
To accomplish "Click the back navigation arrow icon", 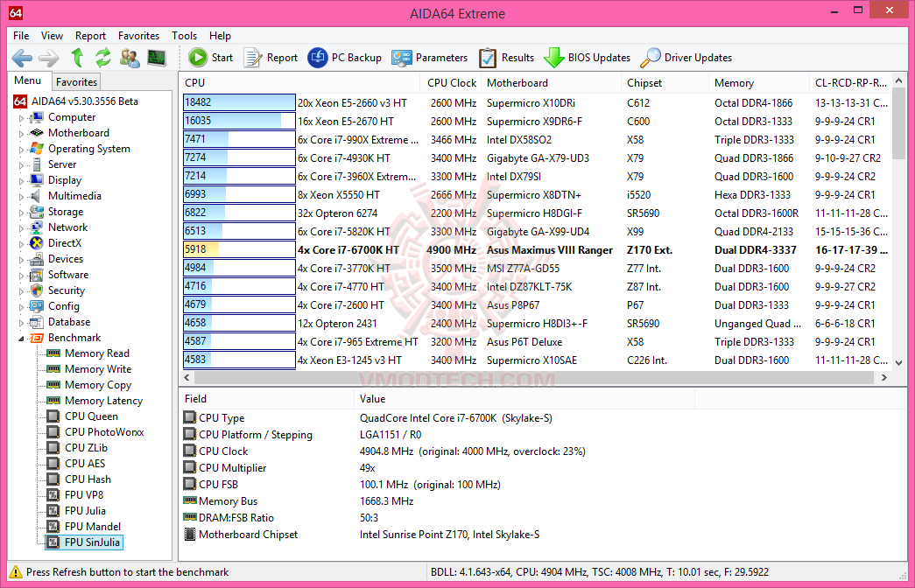I will [22, 58].
